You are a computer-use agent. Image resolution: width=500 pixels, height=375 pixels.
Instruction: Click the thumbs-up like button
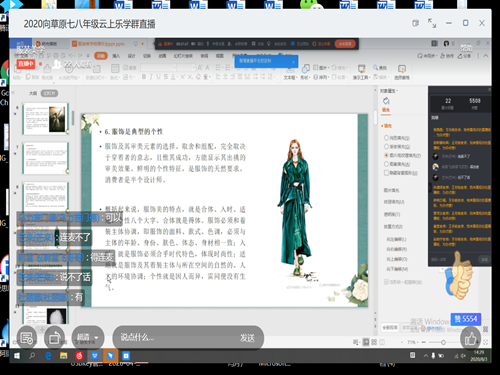[470, 339]
